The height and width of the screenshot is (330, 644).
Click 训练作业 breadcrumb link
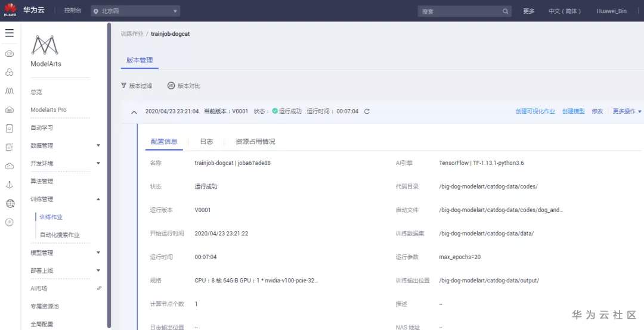(132, 34)
